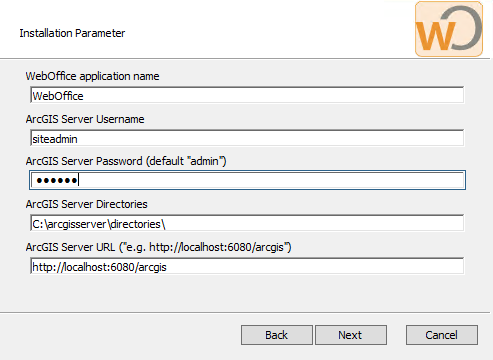Click the WebOffice application name field
Image resolution: width=493 pixels, height=360 pixels.
coord(247,95)
